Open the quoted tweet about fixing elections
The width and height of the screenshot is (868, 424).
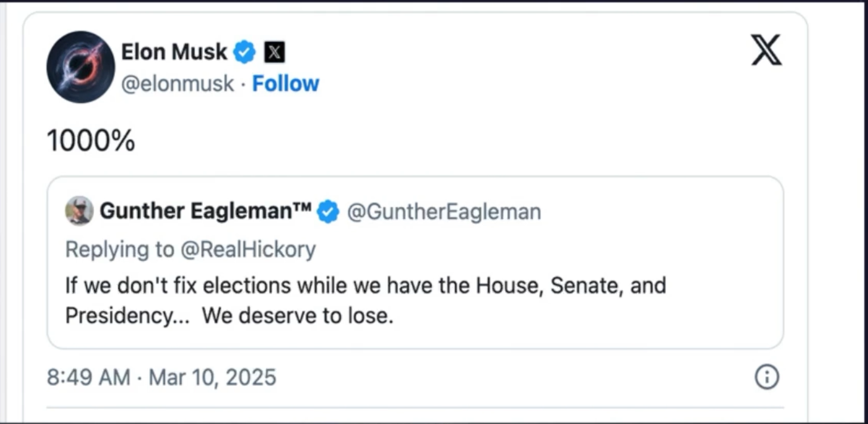point(415,263)
